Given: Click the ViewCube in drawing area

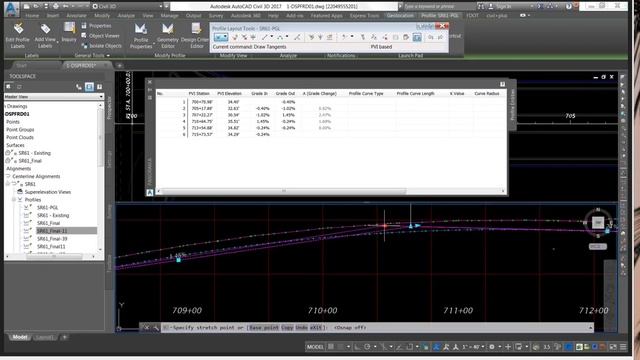Looking at the screenshot, I should tap(598, 222).
